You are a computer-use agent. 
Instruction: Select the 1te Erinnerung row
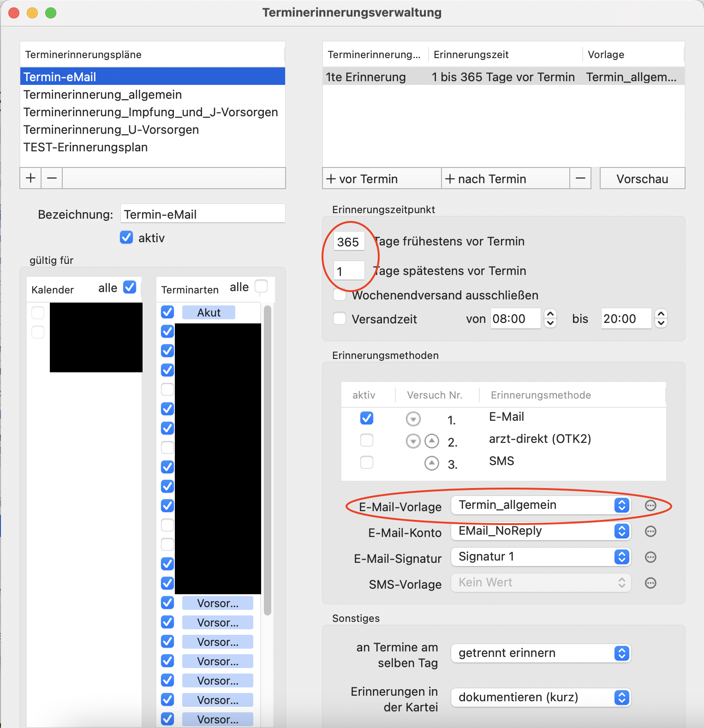(503, 77)
